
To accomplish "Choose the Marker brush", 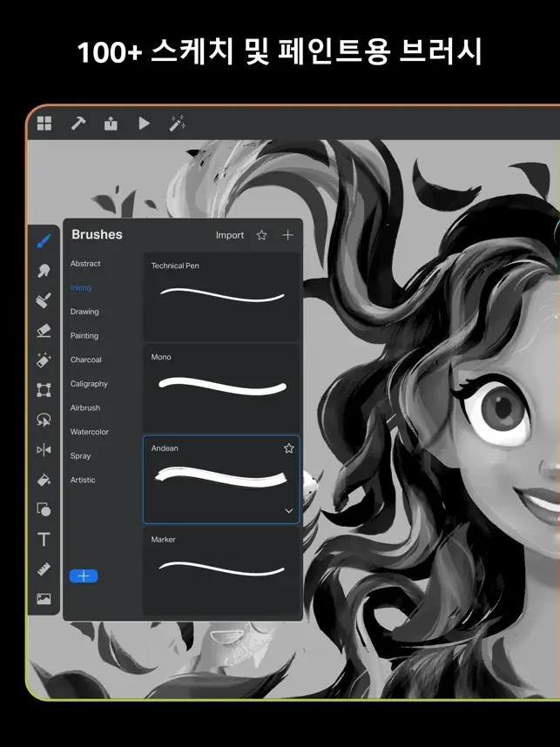I will pyautogui.click(x=221, y=570).
